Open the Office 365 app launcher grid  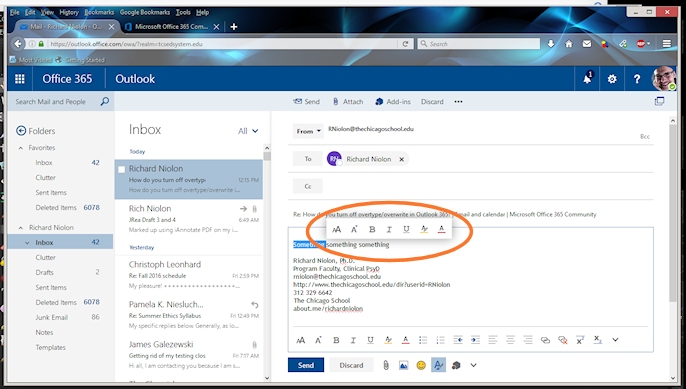click(x=20, y=79)
